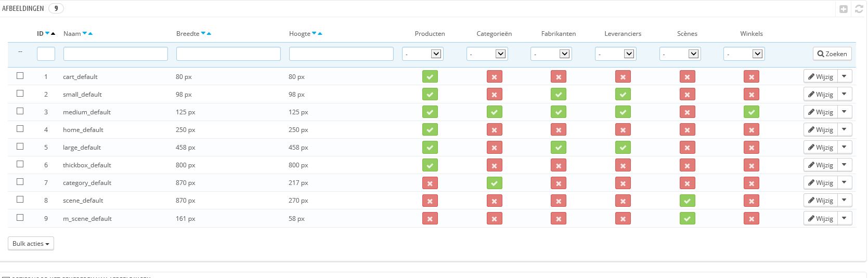This screenshot has width=868, height=278.
Task: Open the Producten filter dropdown
Action: pos(422,54)
